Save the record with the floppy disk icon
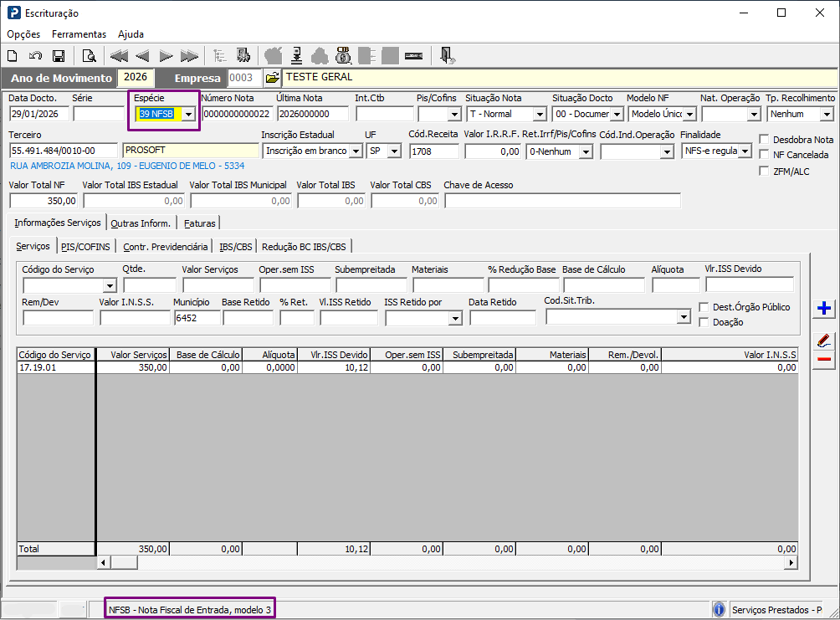The image size is (840, 620). coord(59,56)
